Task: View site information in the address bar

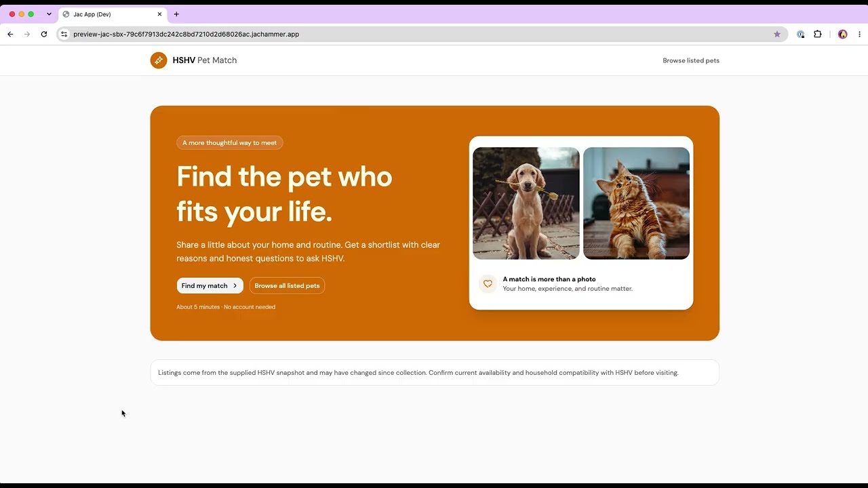Action: [x=64, y=34]
